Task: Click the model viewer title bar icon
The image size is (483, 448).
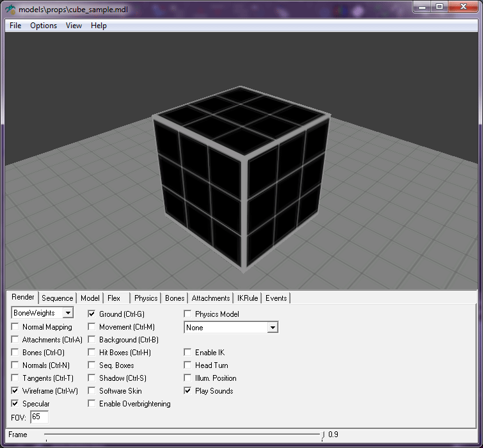Action: tap(10, 10)
